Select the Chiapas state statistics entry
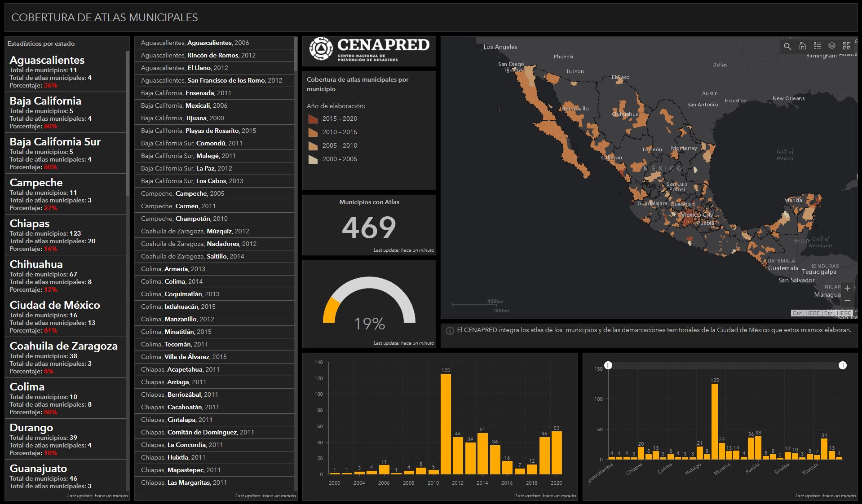862x504 pixels. pyautogui.click(x=66, y=235)
